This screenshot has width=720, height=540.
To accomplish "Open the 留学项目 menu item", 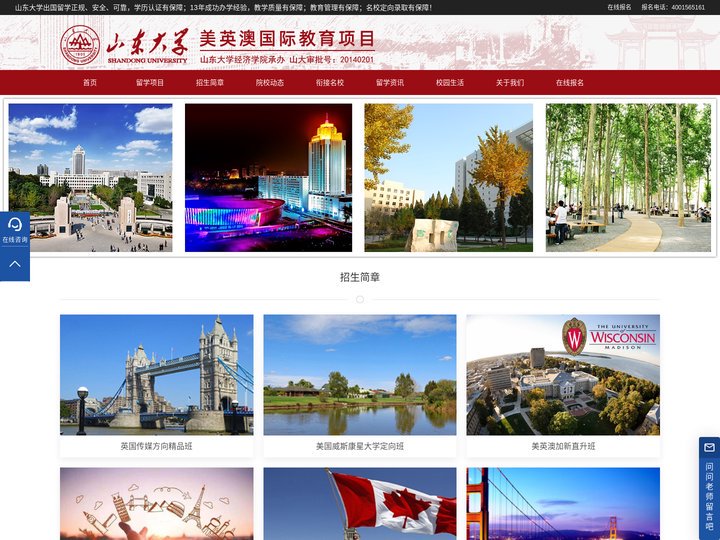I will pyautogui.click(x=150, y=83).
